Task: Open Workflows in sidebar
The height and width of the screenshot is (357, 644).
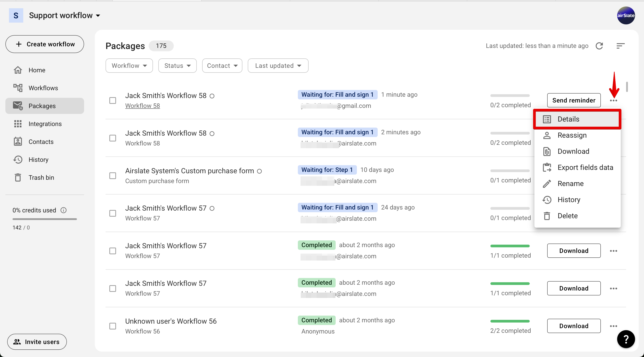Action: (x=44, y=88)
